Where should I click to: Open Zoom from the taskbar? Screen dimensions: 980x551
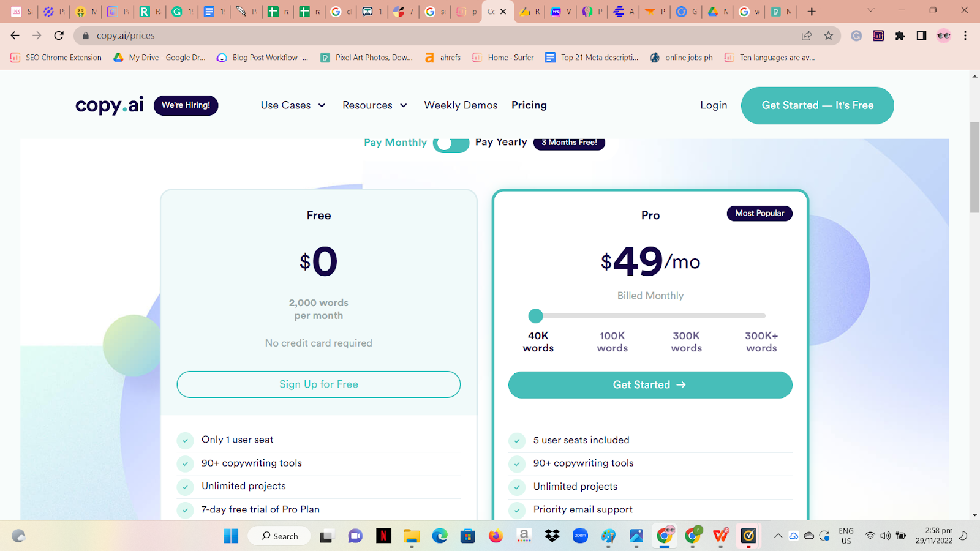[580, 536]
